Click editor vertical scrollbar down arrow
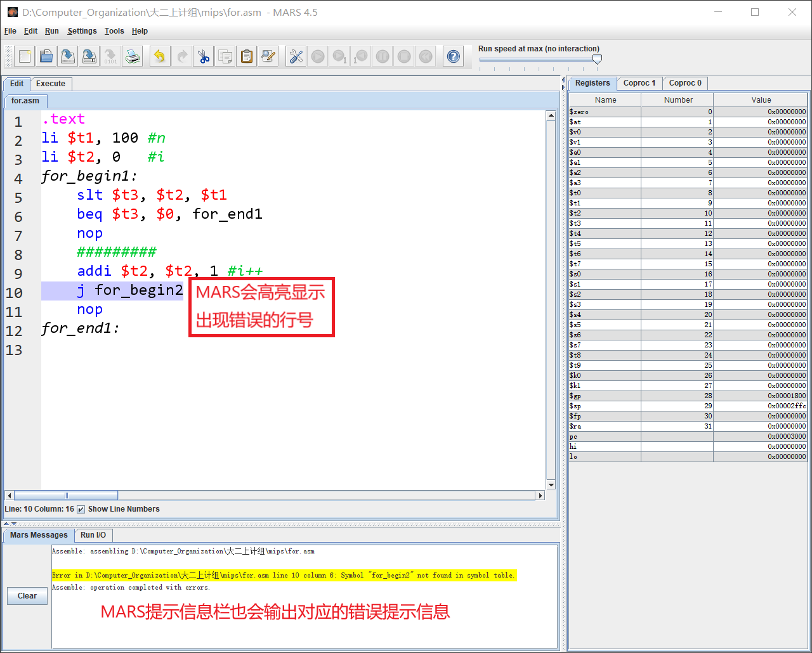 551,485
